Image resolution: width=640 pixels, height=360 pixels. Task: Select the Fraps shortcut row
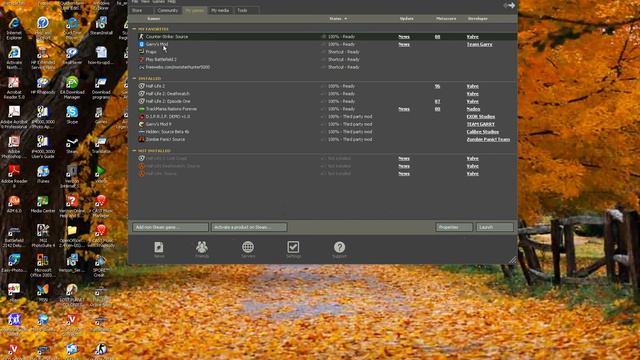[323, 52]
